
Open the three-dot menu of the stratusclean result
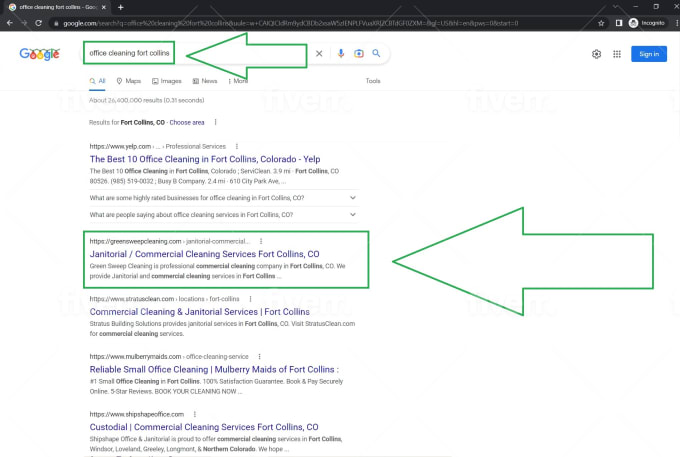pos(250,299)
